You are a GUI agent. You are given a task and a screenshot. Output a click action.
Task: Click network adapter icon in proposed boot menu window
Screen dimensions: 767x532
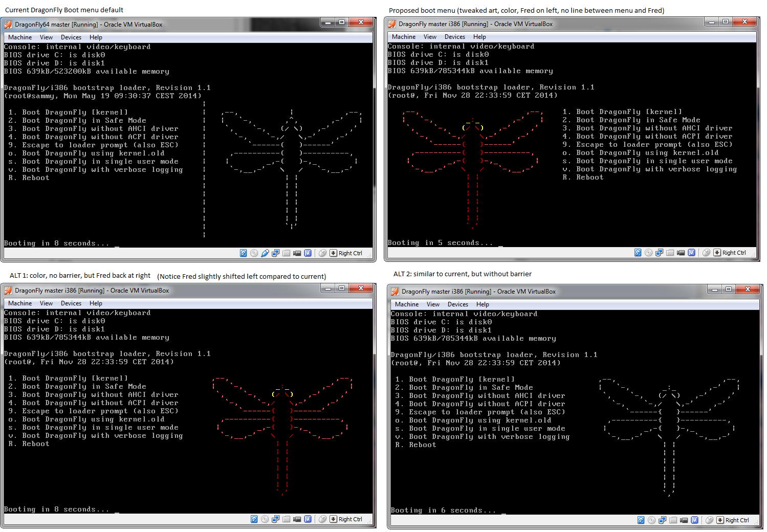[659, 253]
